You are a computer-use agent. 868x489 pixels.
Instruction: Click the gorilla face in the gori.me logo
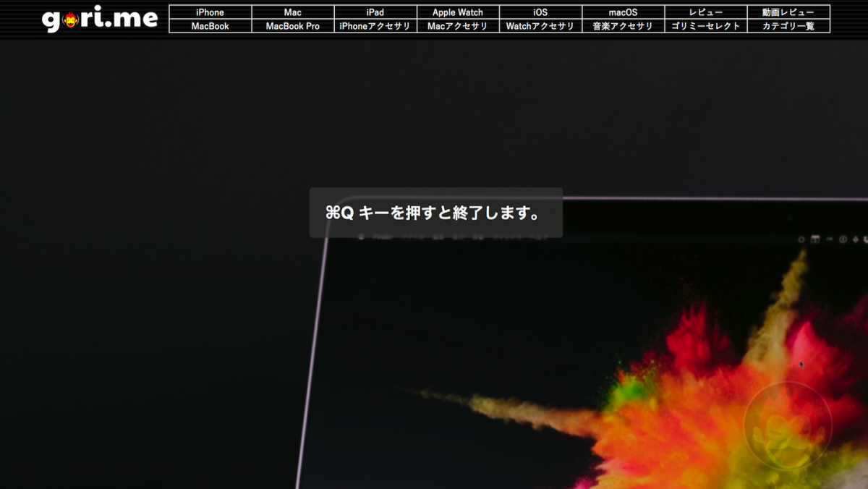tap(68, 19)
